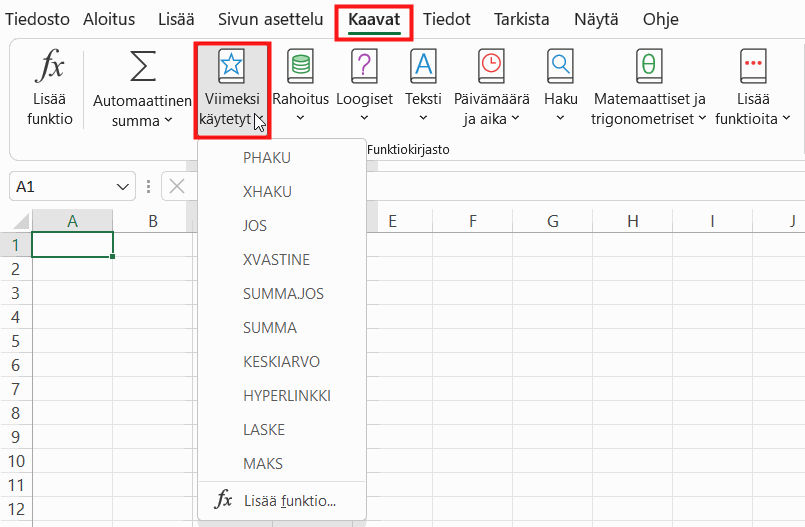The width and height of the screenshot is (805, 527).
Task: Open the Tiedosto tab
Action: (x=37, y=19)
